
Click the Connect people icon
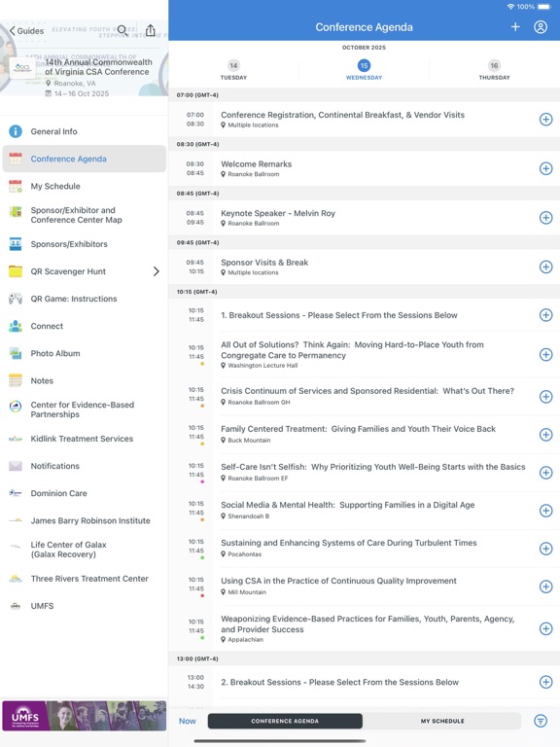16,327
